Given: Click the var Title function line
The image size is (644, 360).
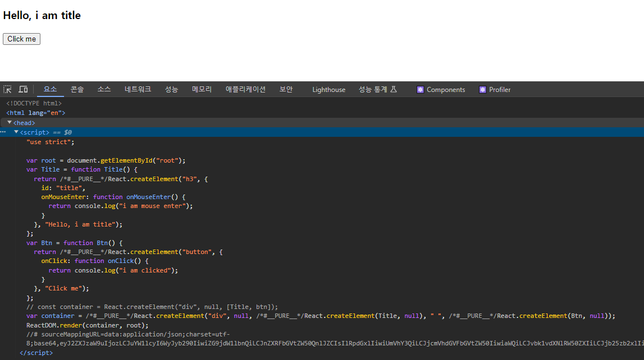Looking at the screenshot, I should pyautogui.click(x=82, y=169).
